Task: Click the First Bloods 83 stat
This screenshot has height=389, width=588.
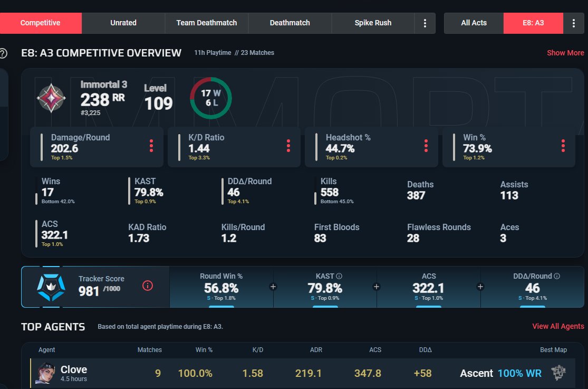Action: pyautogui.click(x=337, y=233)
